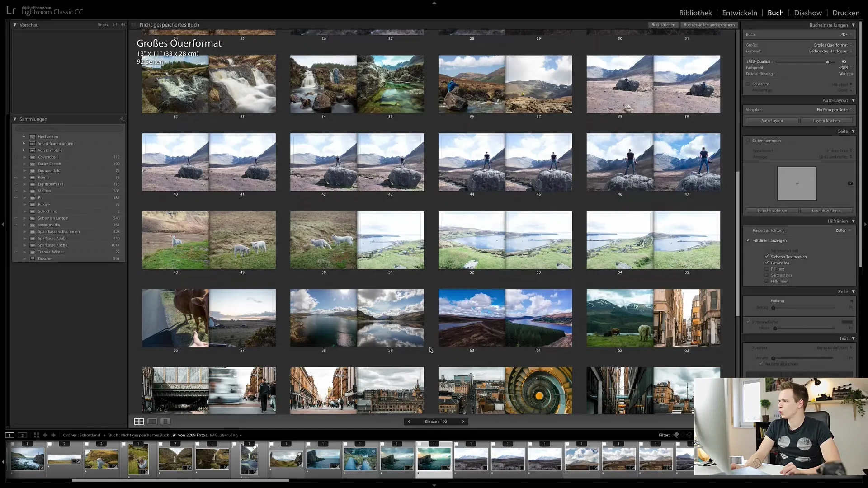The image size is (868, 488).
Task: Click sync icon next to Ksenia
Action: point(16,178)
